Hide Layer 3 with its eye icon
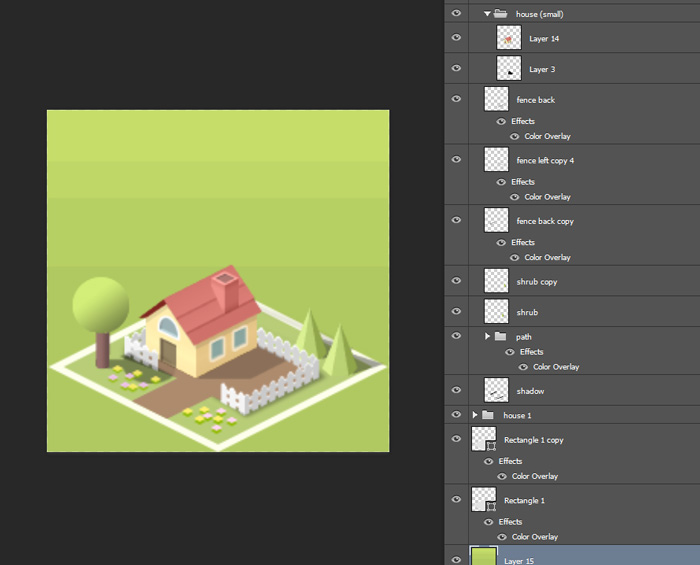The width and height of the screenshot is (700, 565). pyautogui.click(x=456, y=68)
